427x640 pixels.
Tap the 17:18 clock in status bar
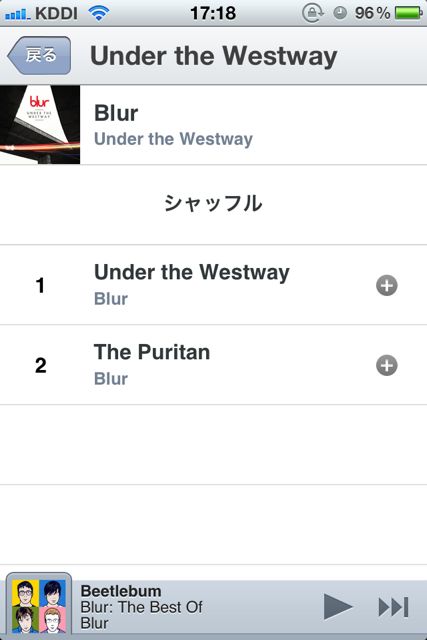click(213, 13)
